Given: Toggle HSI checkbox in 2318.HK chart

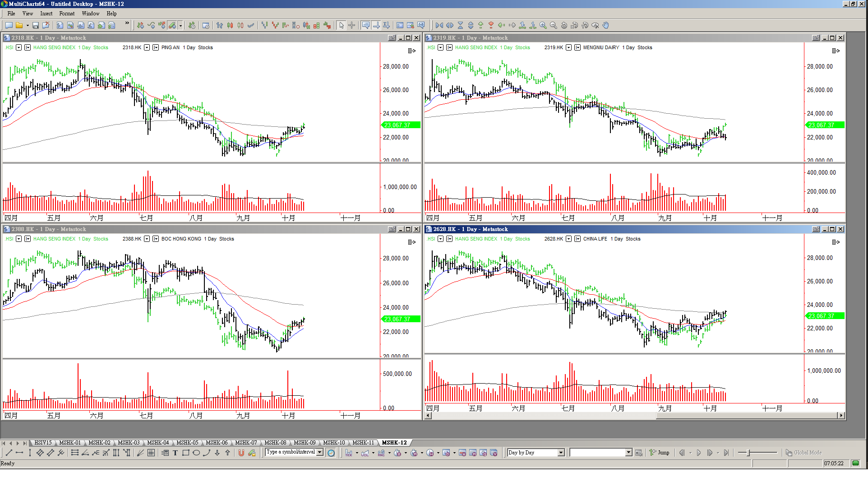Looking at the screenshot, I should coord(19,47).
